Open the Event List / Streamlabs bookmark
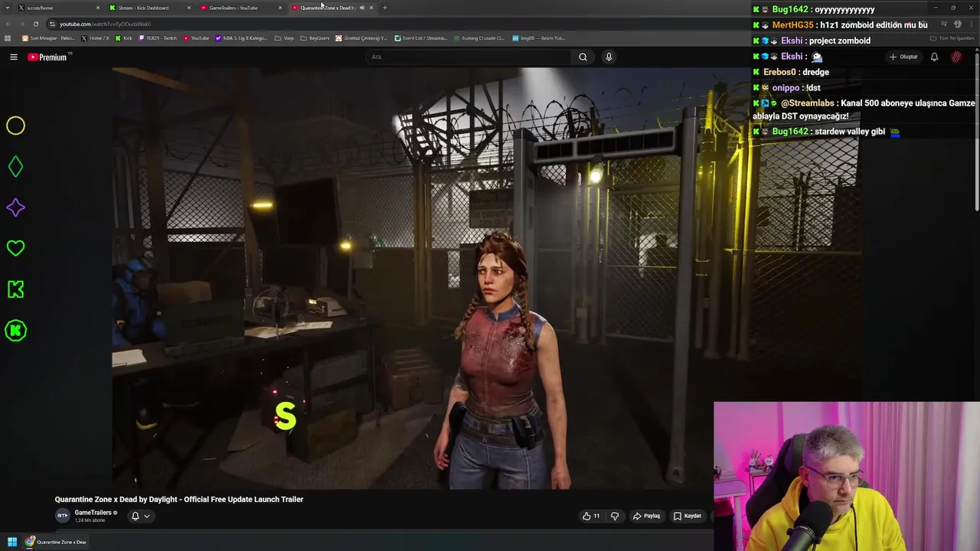This screenshot has width=980, height=551. (420, 37)
